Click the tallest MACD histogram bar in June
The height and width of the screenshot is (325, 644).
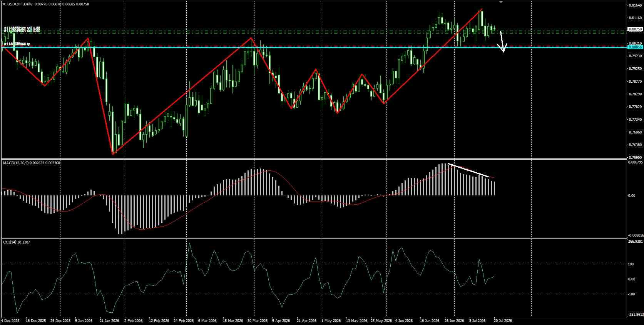pyautogui.click(x=444, y=179)
